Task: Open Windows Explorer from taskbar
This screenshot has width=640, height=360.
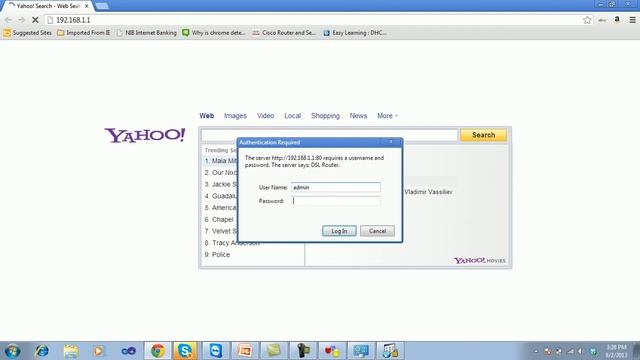Action: [x=71, y=351]
